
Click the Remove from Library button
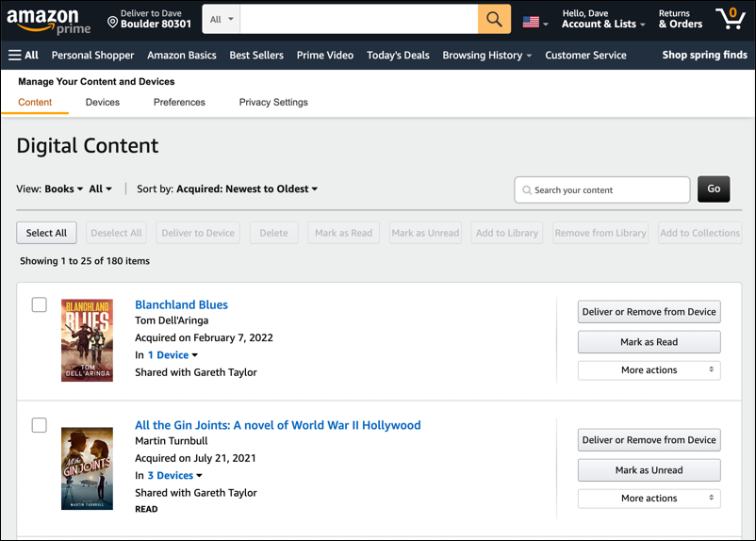click(x=600, y=233)
